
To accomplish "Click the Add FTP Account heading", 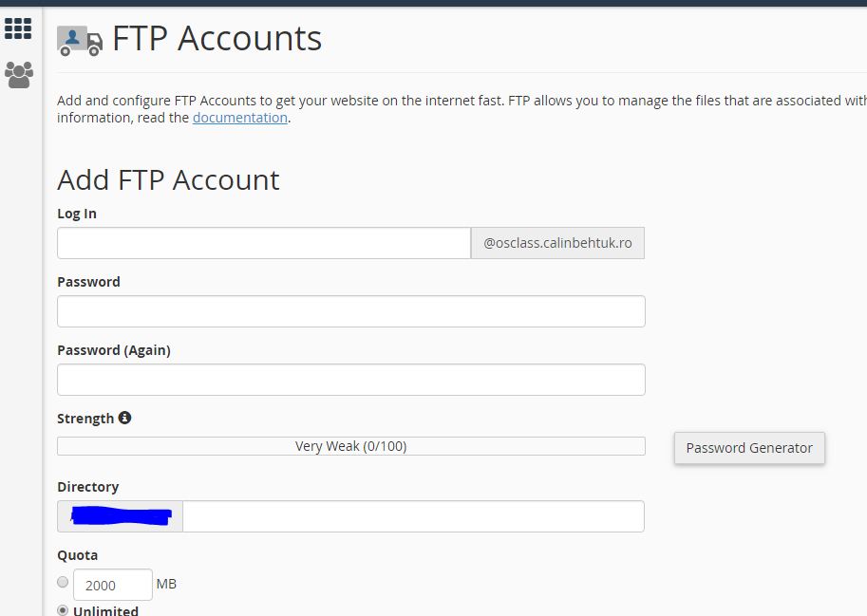I will [168, 179].
